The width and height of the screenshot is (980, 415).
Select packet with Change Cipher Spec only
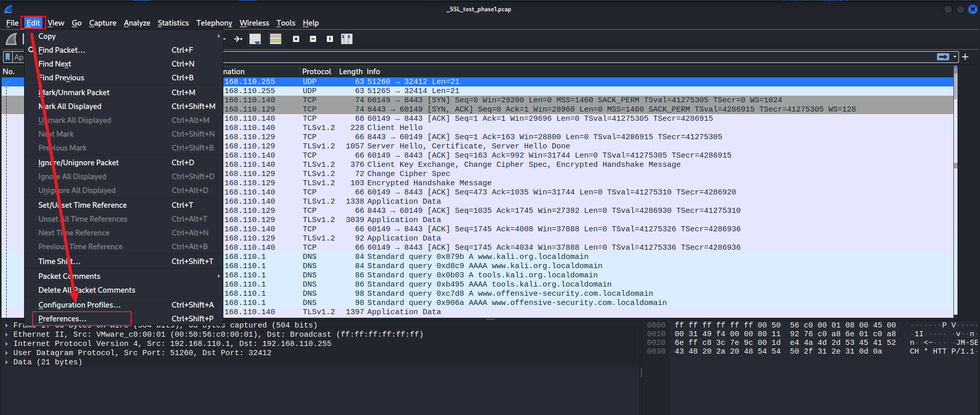pyautogui.click(x=588, y=173)
